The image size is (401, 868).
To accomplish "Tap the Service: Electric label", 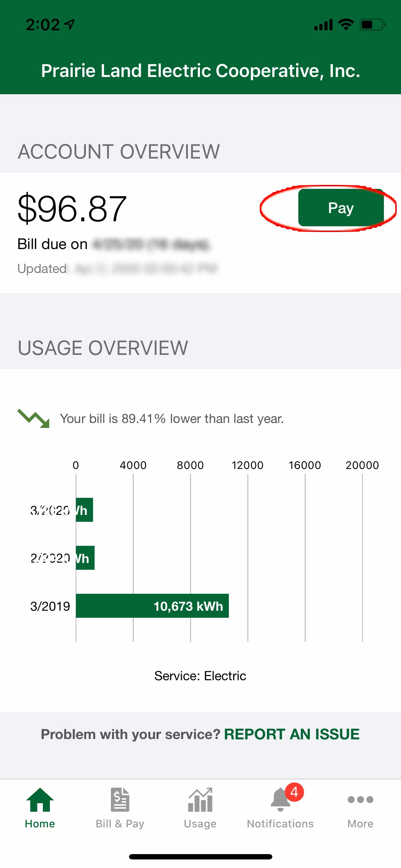I will click(200, 676).
